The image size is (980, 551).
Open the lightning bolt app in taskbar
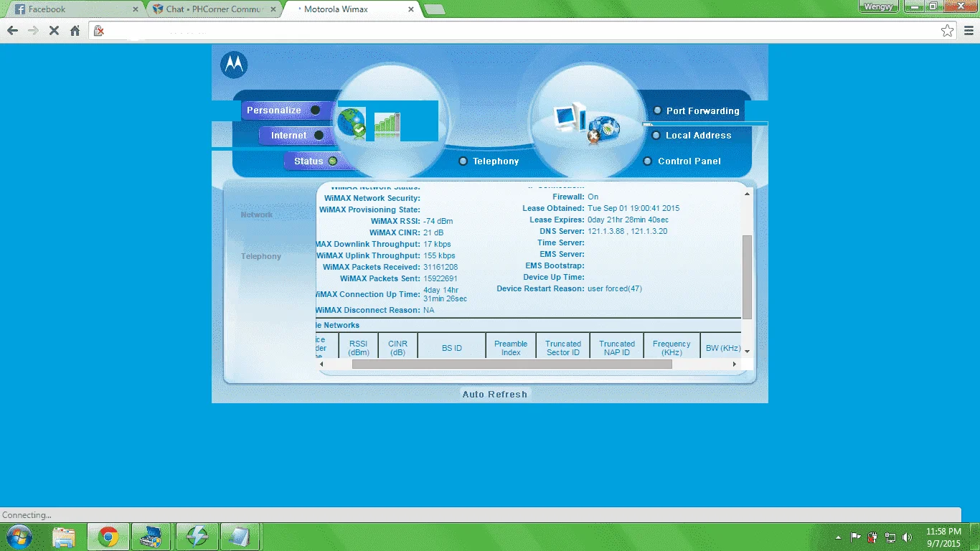pos(196,537)
